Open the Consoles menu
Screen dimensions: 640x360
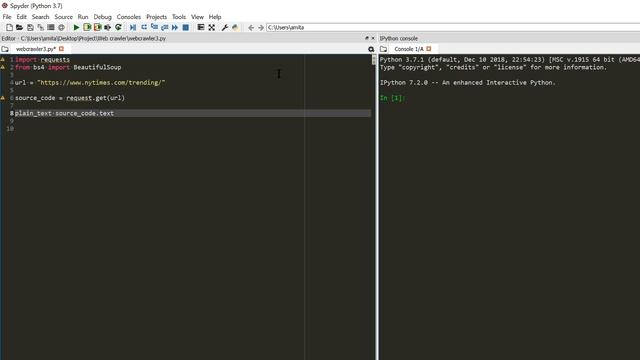(x=129, y=17)
